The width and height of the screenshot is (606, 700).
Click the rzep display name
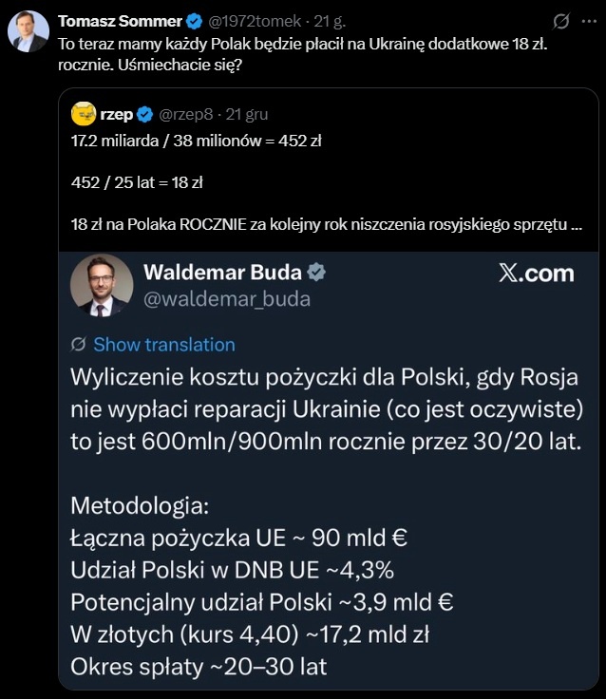[x=117, y=115]
